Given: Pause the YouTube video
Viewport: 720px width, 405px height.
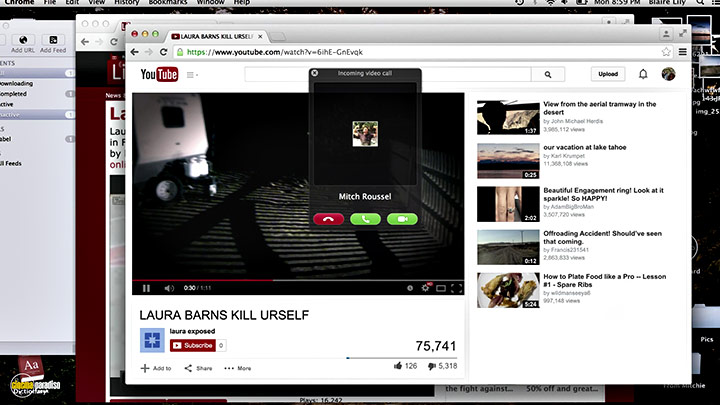Looking at the screenshot, I should (146, 288).
